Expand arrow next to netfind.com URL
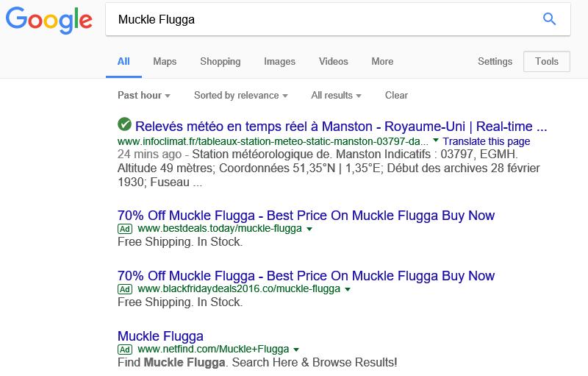 click(x=296, y=350)
